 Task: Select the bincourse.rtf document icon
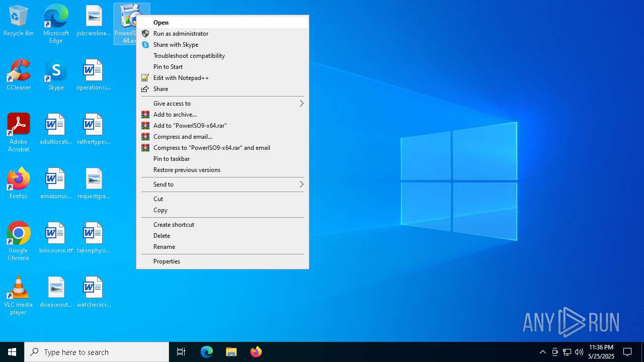pyautogui.click(x=56, y=238)
